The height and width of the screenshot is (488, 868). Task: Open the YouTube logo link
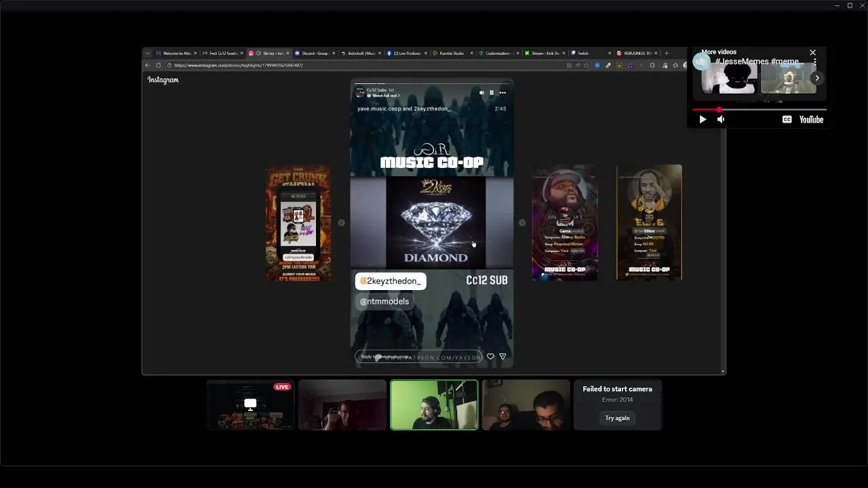point(811,119)
